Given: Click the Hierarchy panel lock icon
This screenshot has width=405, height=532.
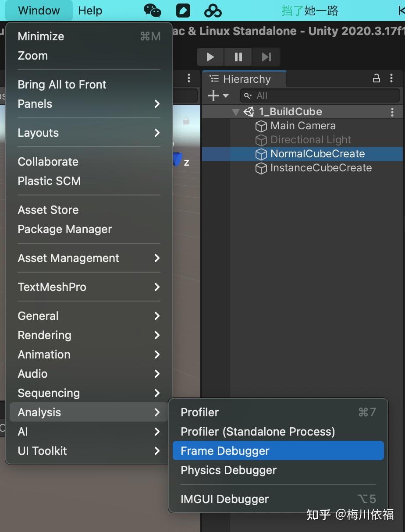Looking at the screenshot, I should (x=376, y=79).
